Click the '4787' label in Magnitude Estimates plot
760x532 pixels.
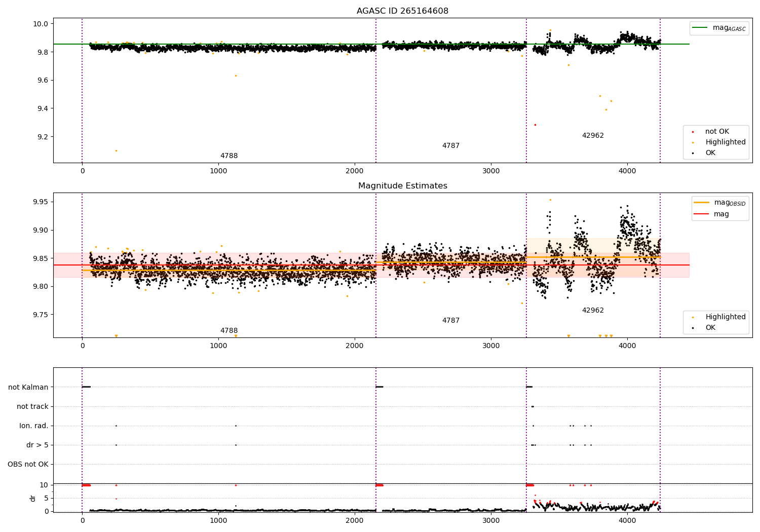(451, 321)
